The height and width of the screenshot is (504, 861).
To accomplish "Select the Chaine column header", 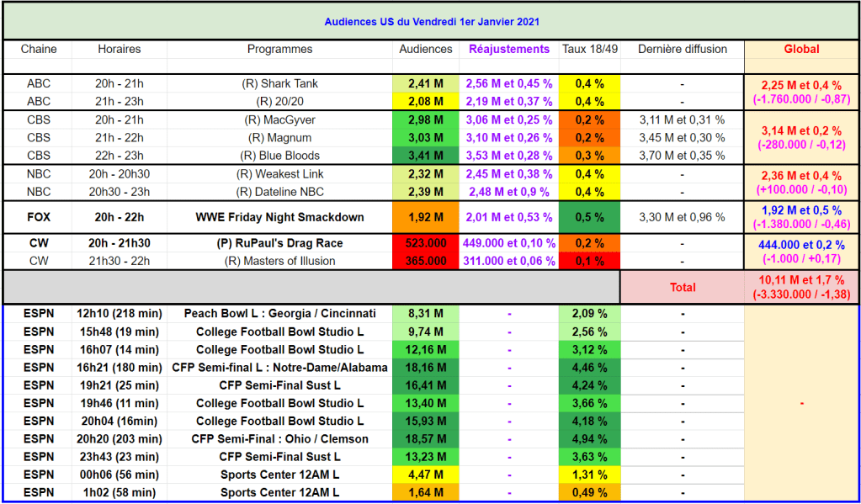I will (x=39, y=49).
